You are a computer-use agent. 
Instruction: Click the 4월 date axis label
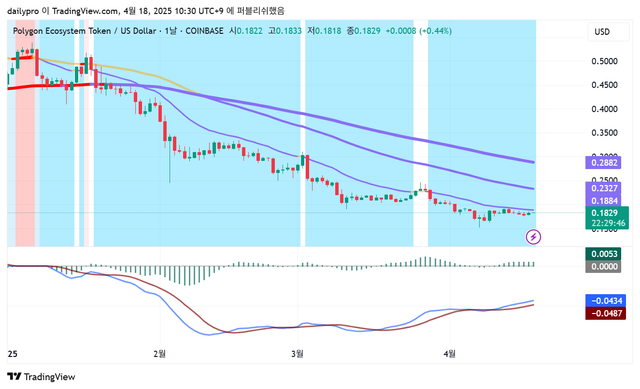point(449,353)
